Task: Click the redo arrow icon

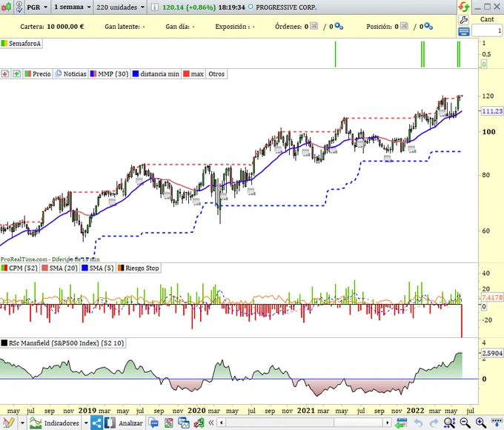Action: (434, 423)
